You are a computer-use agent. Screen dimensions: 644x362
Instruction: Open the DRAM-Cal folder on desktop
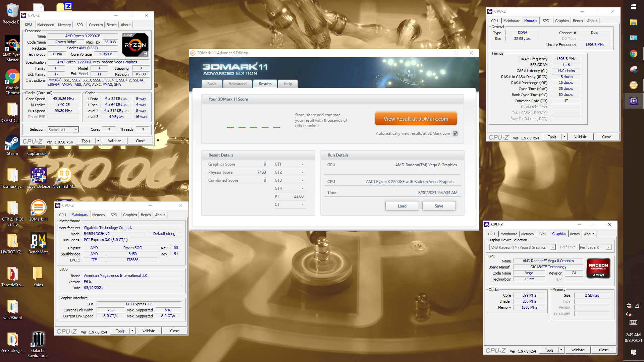12,112
